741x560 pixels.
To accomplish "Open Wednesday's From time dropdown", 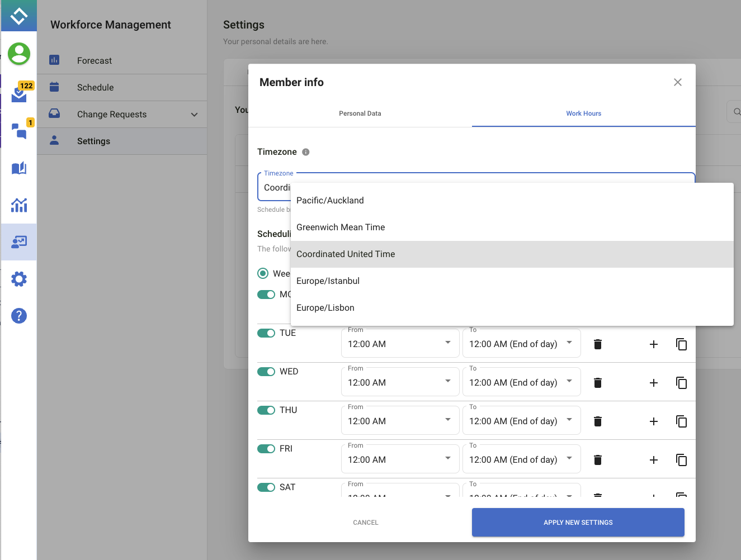I will (400, 383).
